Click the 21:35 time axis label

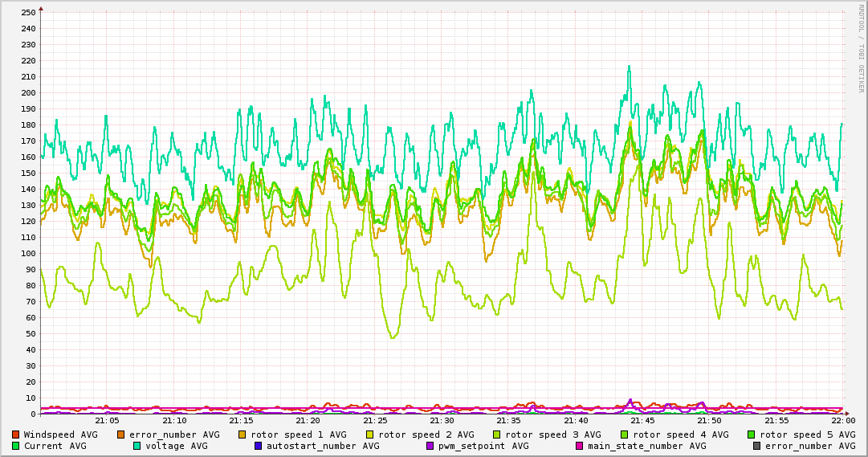coord(509,421)
